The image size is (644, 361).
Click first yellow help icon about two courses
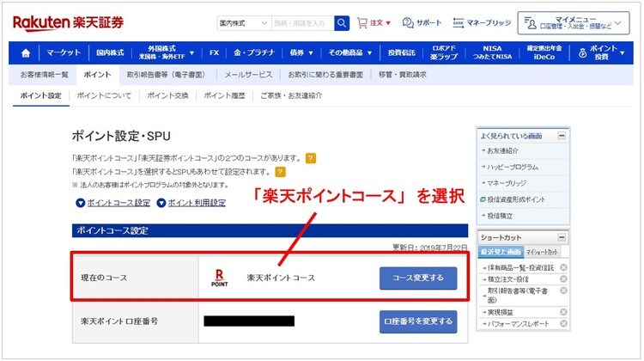(x=311, y=158)
